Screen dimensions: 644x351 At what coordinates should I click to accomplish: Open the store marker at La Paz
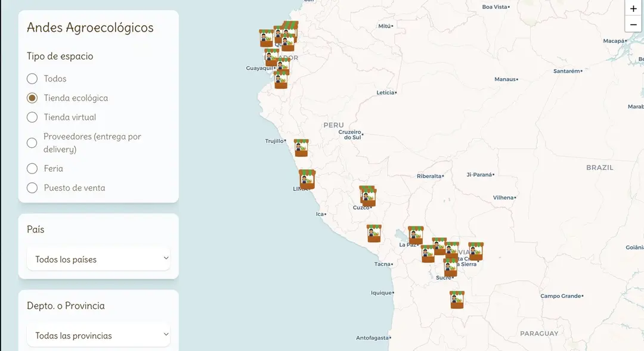[x=416, y=235]
